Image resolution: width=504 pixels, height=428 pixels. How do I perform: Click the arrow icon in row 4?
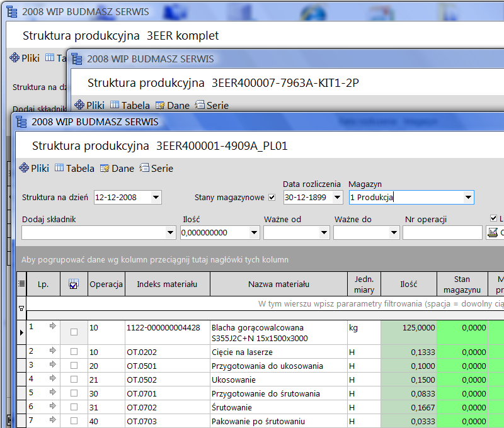(53, 378)
